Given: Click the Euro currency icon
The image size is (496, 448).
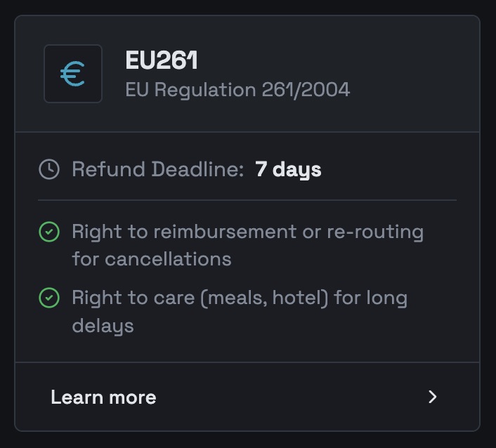Looking at the screenshot, I should [73, 74].
